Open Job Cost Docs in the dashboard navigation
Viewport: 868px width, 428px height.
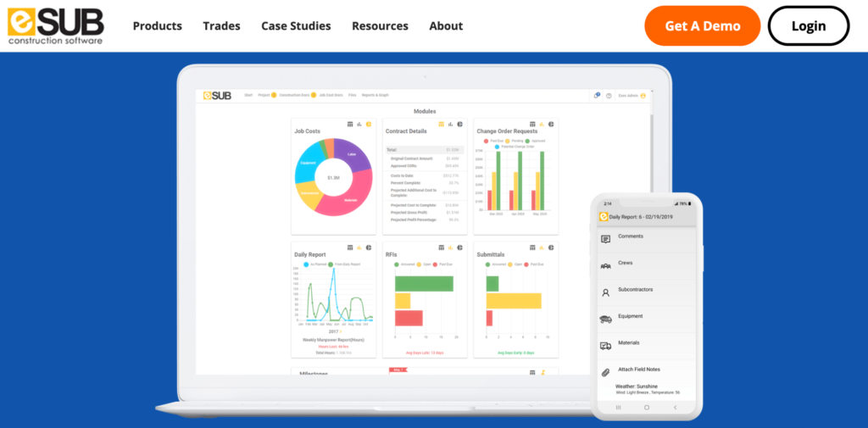(331, 95)
